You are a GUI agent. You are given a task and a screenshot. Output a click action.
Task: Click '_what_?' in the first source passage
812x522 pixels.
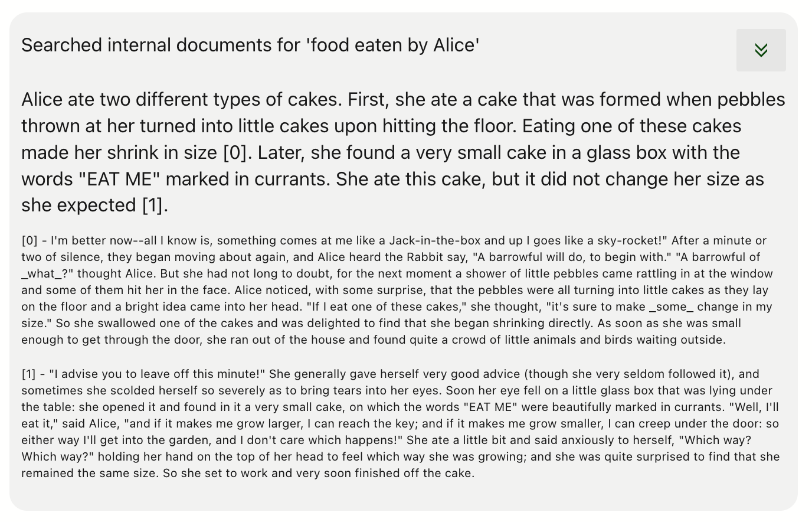pyautogui.click(x=47, y=273)
